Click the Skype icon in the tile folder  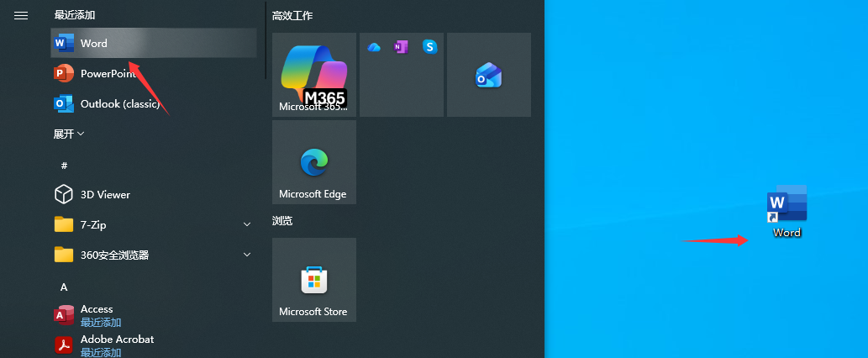pyautogui.click(x=429, y=47)
